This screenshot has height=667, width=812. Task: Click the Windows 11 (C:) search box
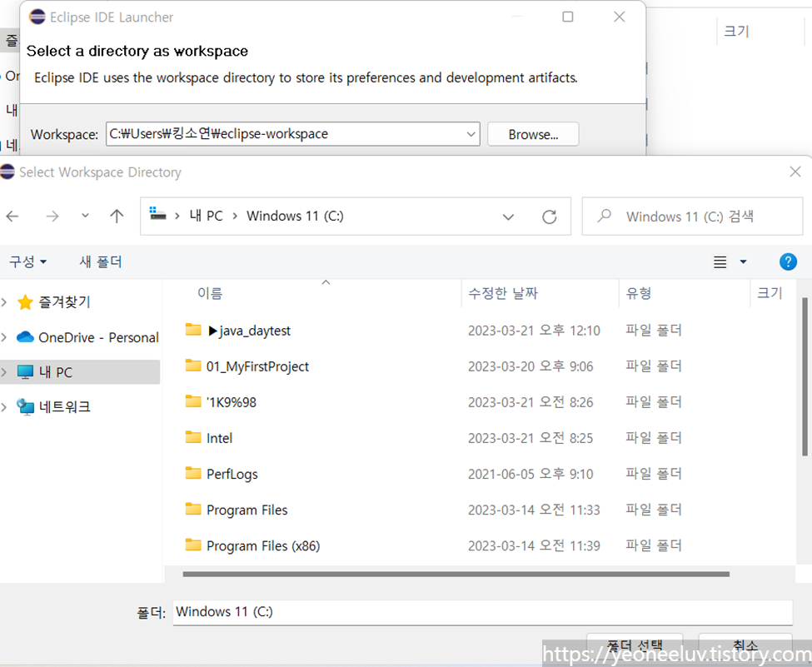pyautogui.click(x=692, y=217)
